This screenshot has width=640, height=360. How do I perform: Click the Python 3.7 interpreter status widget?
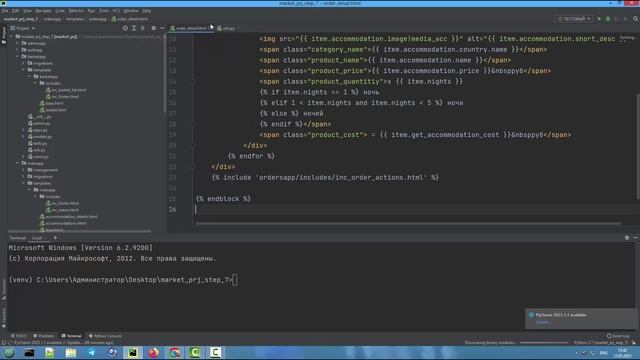pyautogui.click(x=600, y=343)
